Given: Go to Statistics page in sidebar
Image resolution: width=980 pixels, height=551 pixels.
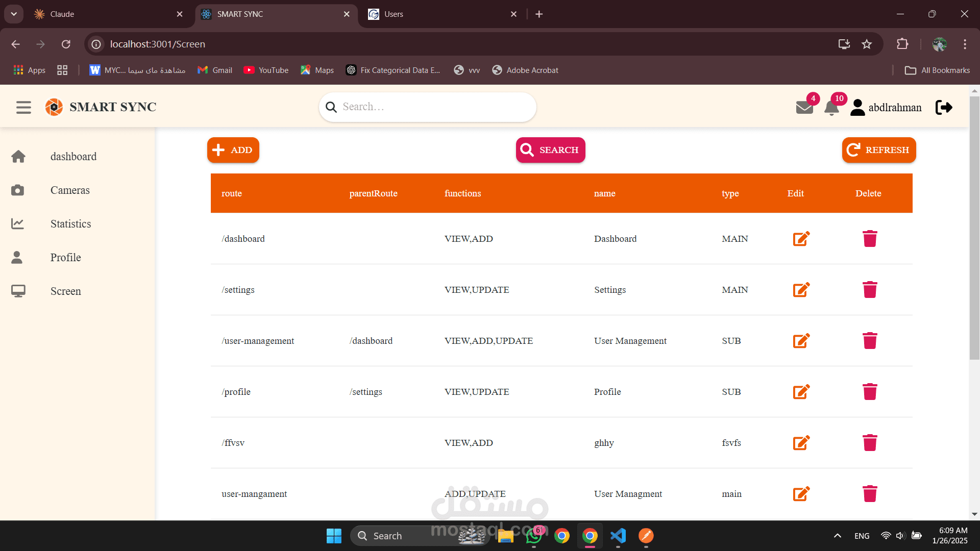Looking at the screenshot, I should pyautogui.click(x=70, y=224).
